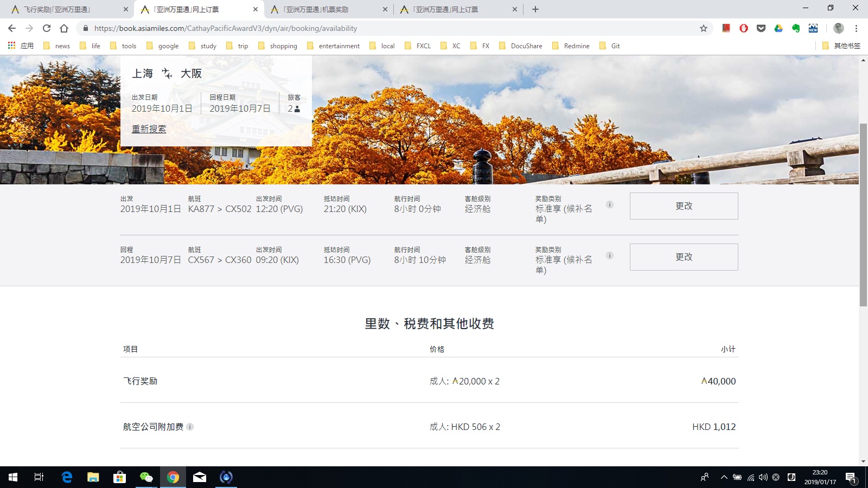Click the 40,000 miles subtotal

pos(718,381)
